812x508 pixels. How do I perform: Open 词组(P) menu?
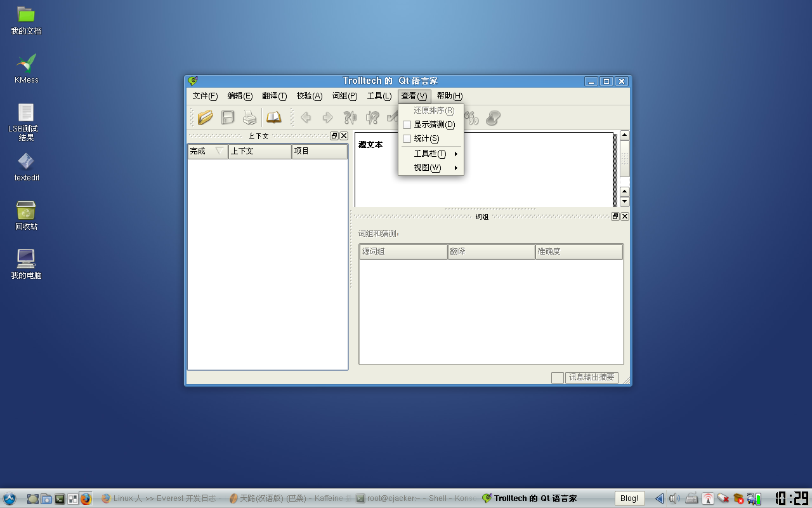tap(344, 96)
